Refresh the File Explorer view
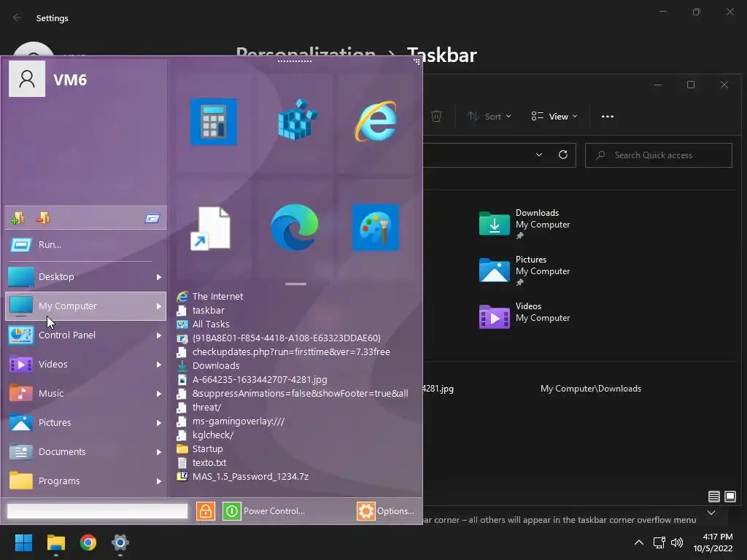 [x=563, y=155]
